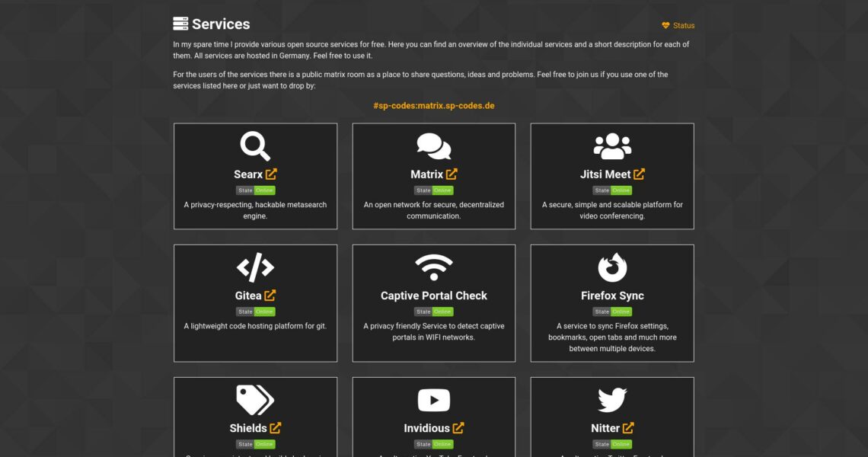Click the Shields tags icon
868x457 pixels.
[255, 400]
